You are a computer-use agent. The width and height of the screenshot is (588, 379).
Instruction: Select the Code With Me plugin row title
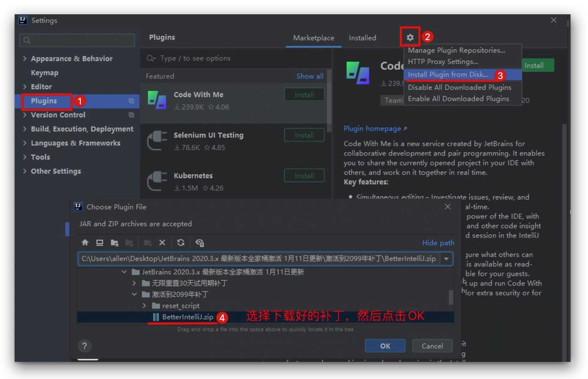pyautogui.click(x=198, y=95)
